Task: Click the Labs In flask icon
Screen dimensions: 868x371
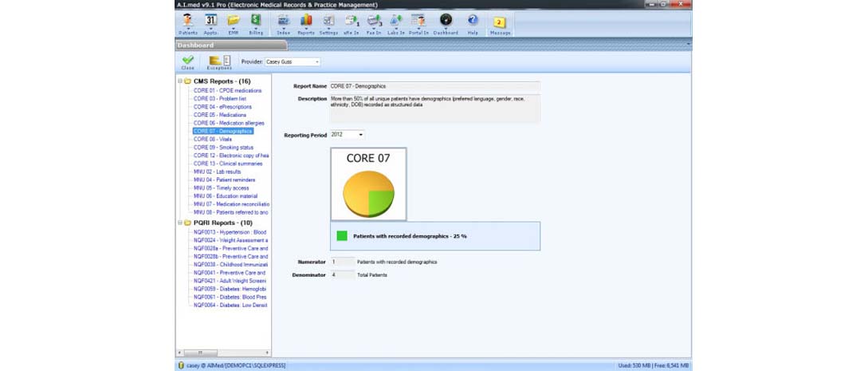Action: (x=396, y=22)
